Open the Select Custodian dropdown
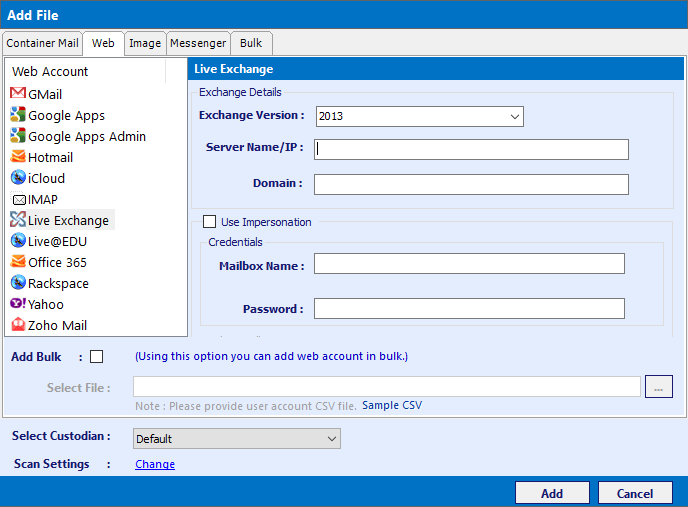Viewport: 688px width, 507px height. pos(237,439)
